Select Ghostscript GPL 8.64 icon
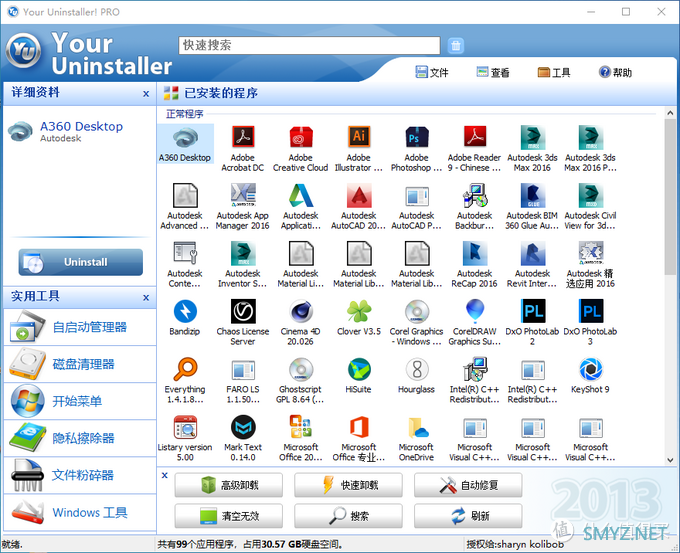This screenshot has width=680, height=553. [x=301, y=370]
